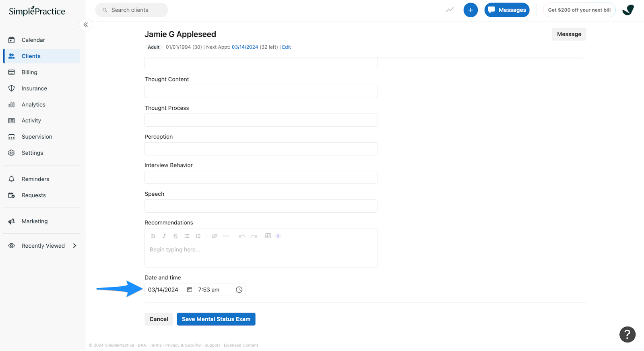The image size is (644, 351).
Task: Click the Settings gear icon
Action: [12, 153]
